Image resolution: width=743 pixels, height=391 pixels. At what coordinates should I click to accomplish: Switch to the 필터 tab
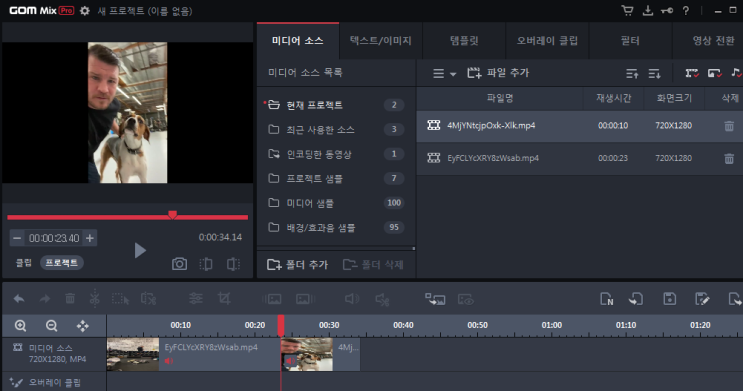tap(630, 41)
